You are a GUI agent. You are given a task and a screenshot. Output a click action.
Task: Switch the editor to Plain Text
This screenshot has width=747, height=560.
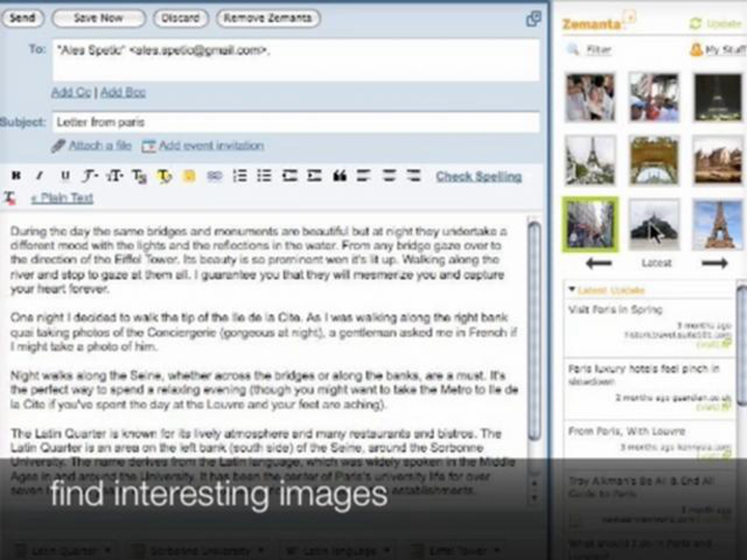click(x=62, y=198)
